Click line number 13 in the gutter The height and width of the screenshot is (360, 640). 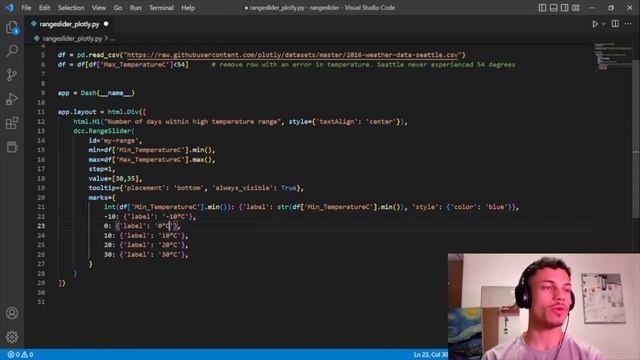(41, 131)
